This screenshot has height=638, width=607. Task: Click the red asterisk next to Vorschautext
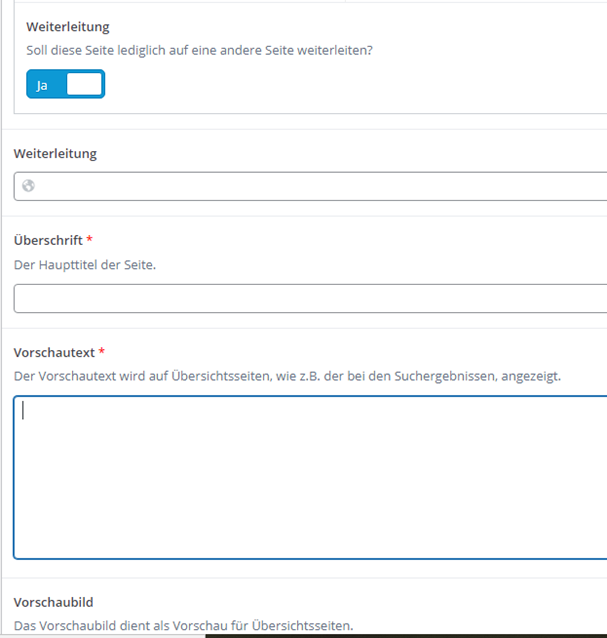tap(102, 352)
